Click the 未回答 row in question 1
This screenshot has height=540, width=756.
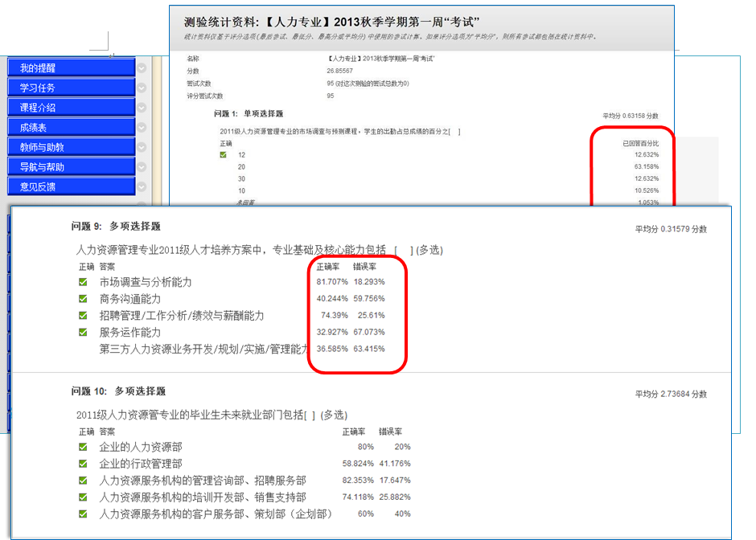(245, 202)
